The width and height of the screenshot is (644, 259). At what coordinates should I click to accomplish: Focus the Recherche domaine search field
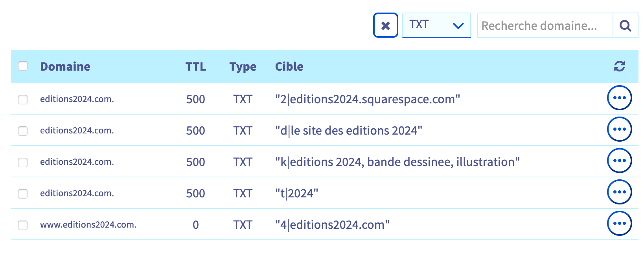[x=545, y=26]
